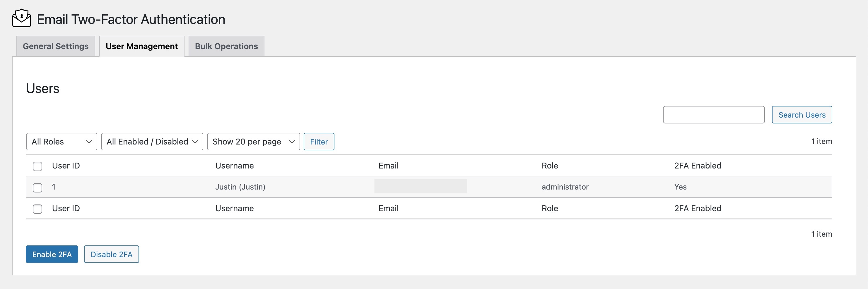Click the Email column header
Screen dimensions: 868x289
388,166
